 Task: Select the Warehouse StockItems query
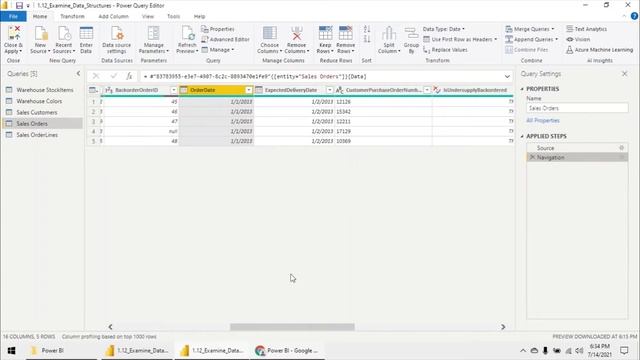click(42, 90)
